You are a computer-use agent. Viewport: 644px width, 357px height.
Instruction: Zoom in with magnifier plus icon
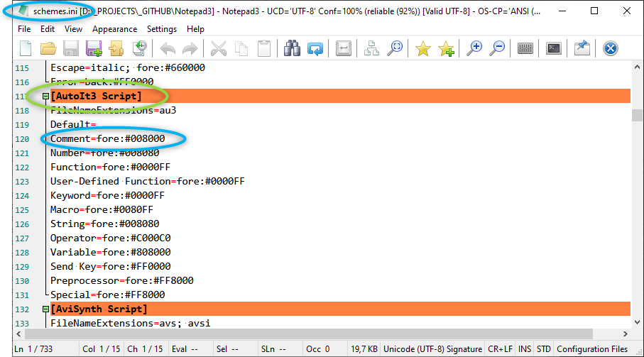tap(474, 48)
